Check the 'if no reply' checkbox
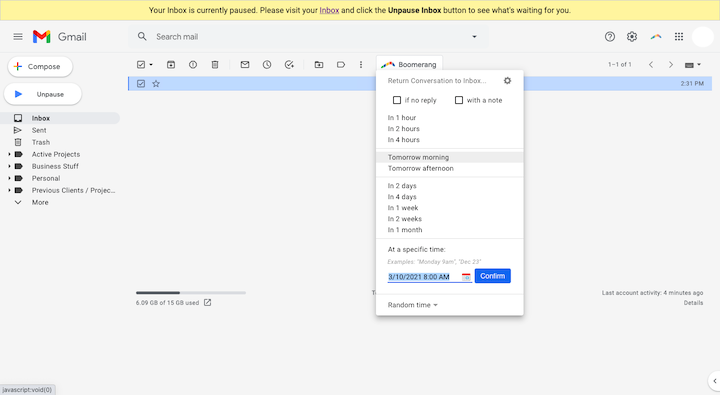The width and height of the screenshot is (720, 395). coord(397,100)
